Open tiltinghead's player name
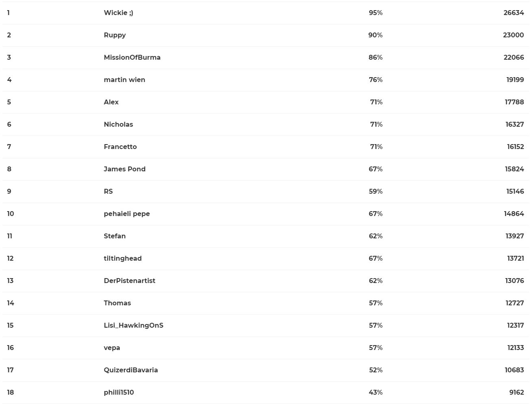This screenshot has width=532, height=404. click(x=123, y=259)
